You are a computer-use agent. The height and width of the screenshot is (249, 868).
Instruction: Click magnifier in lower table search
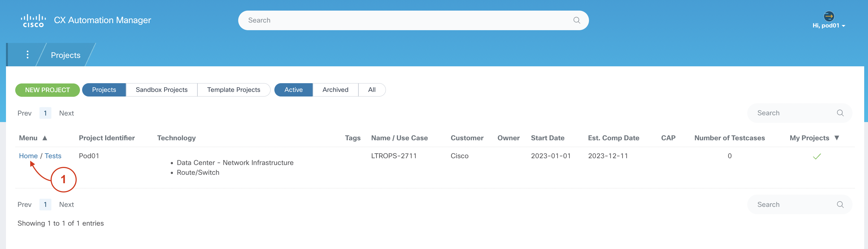coord(840,204)
